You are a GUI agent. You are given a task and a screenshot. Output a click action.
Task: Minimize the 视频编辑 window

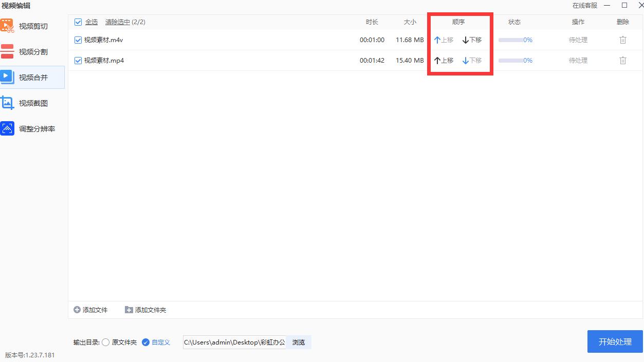608,6
